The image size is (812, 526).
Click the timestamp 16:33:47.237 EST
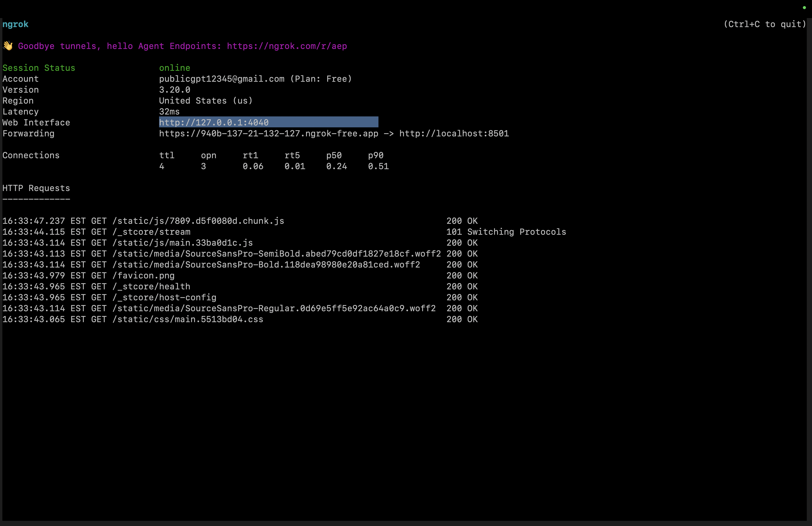point(44,221)
